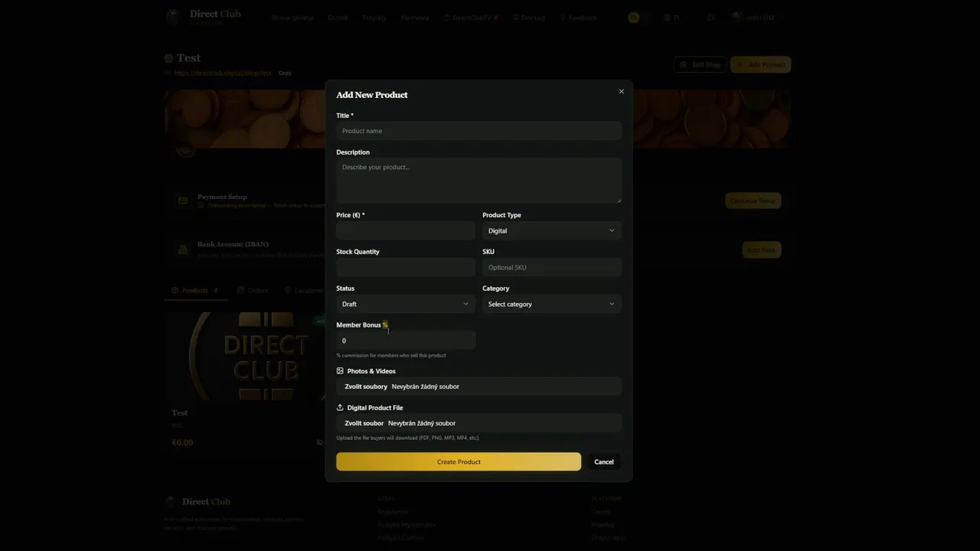Click the gold coin icon in header
This screenshot has height=551, width=980.
[x=633, y=18]
